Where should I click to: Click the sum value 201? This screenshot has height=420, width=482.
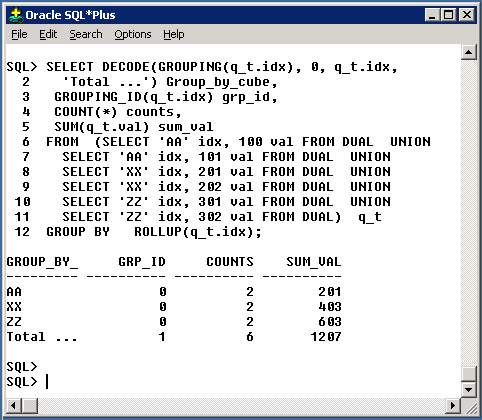click(330, 292)
